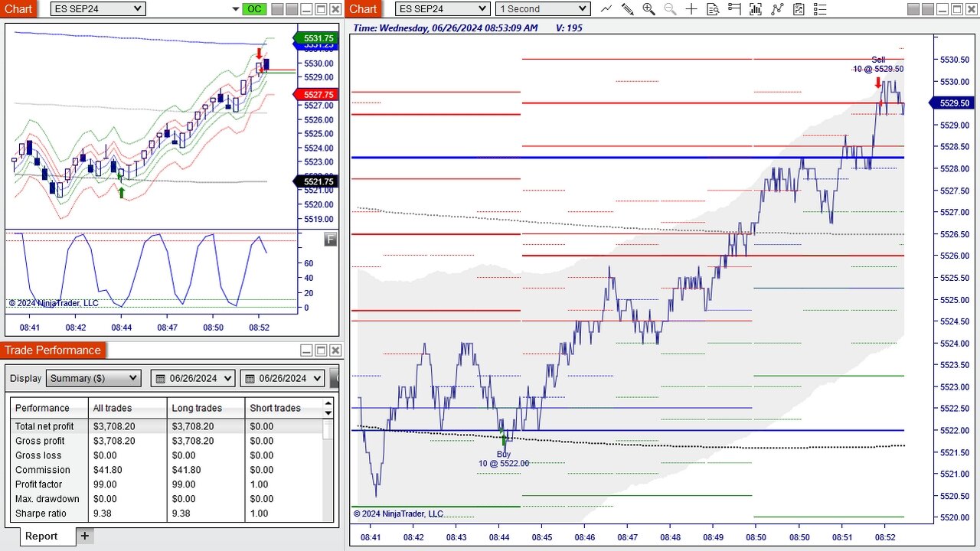Toggle the crosshair cursor icon
Screen dimensions: 980x551
691,9
